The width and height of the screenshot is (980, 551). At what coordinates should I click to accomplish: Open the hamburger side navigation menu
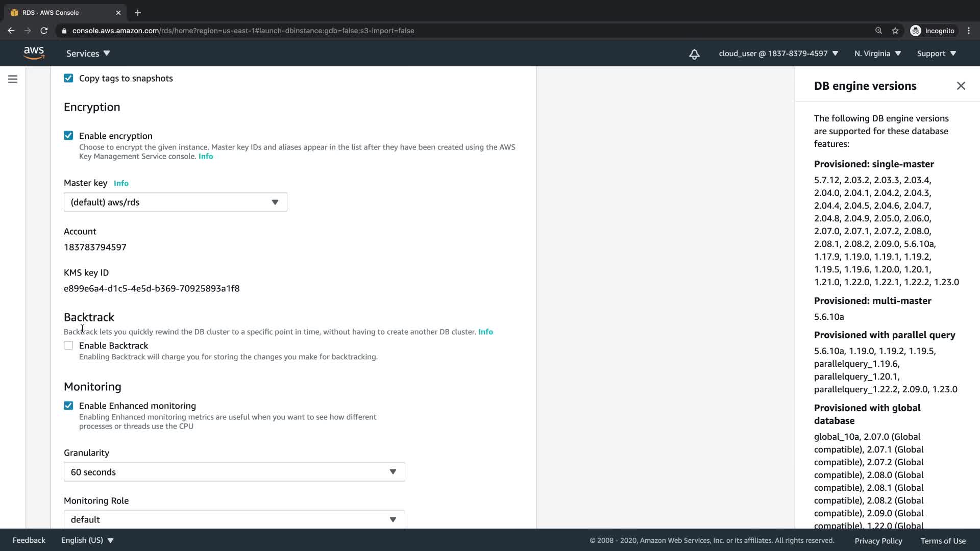(13, 79)
